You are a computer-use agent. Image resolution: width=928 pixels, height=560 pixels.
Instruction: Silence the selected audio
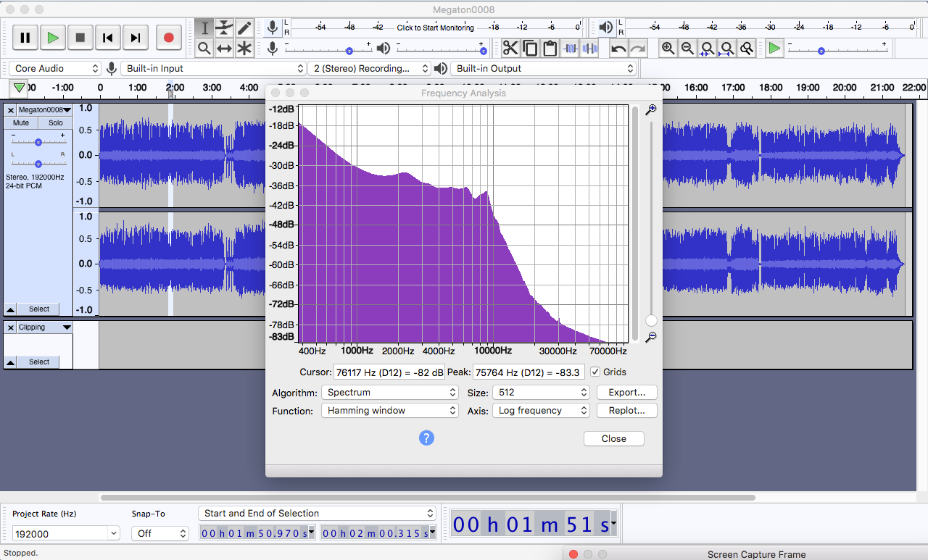click(590, 49)
